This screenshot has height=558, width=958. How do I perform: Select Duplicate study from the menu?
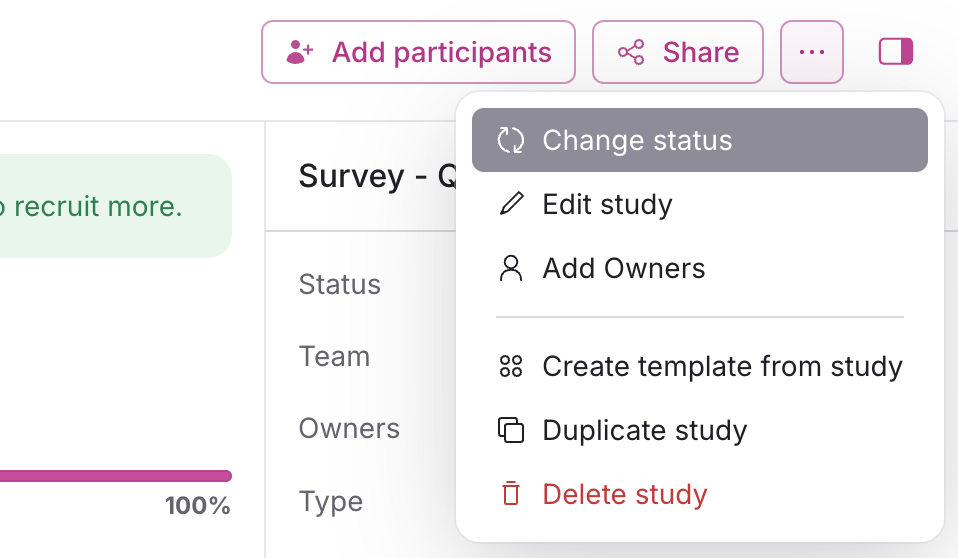point(644,431)
